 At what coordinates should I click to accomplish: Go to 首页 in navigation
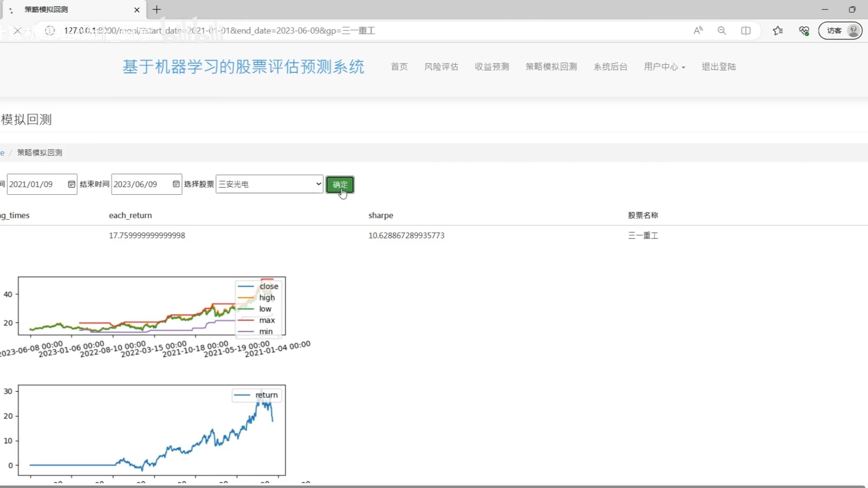point(399,67)
